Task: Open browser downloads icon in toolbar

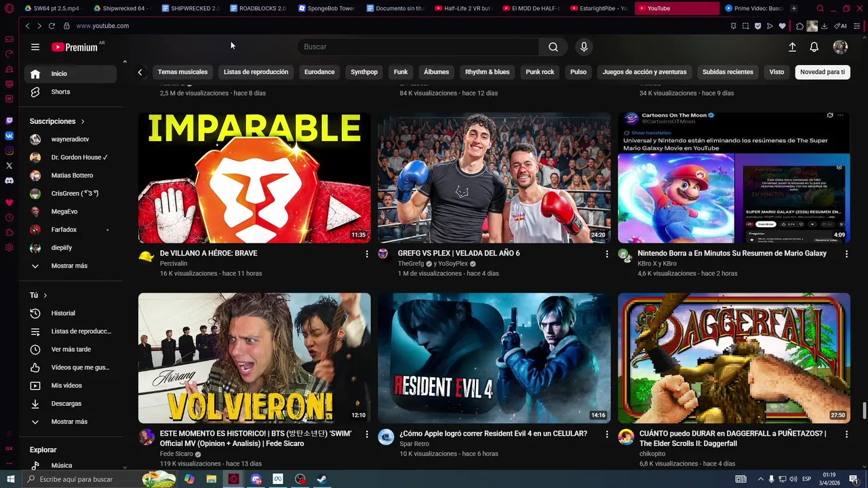Action: 824,26
